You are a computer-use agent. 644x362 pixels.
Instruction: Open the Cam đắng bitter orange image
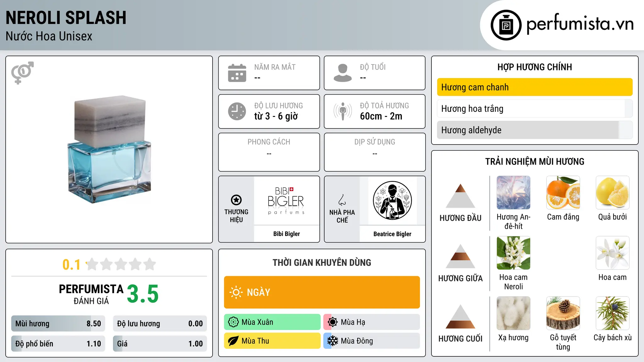pos(563,193)
